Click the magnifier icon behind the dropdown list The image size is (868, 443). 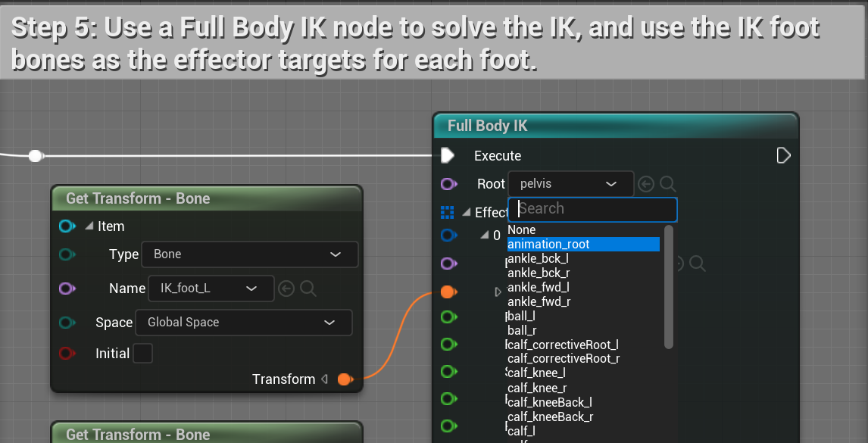tap(697, 264)
